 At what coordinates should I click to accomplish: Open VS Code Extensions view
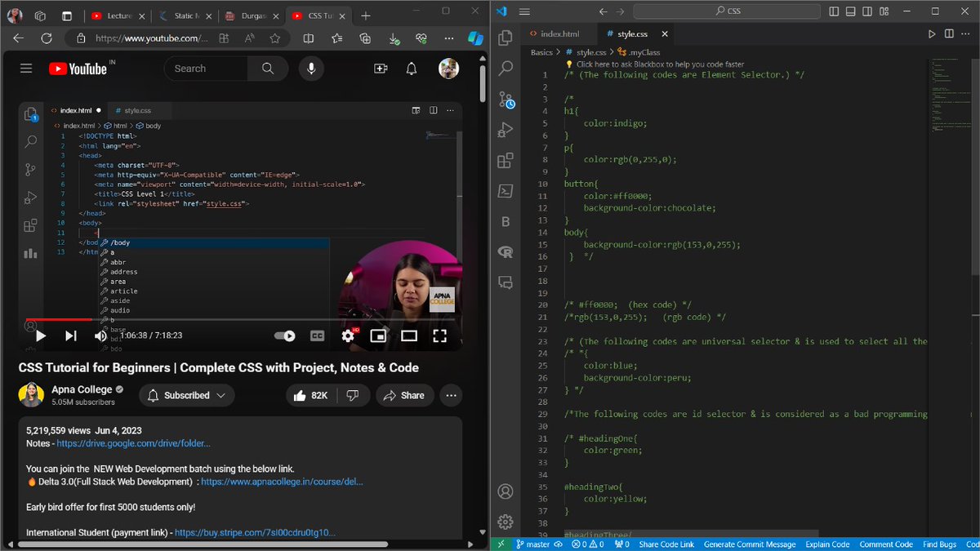tap(506, 161)
